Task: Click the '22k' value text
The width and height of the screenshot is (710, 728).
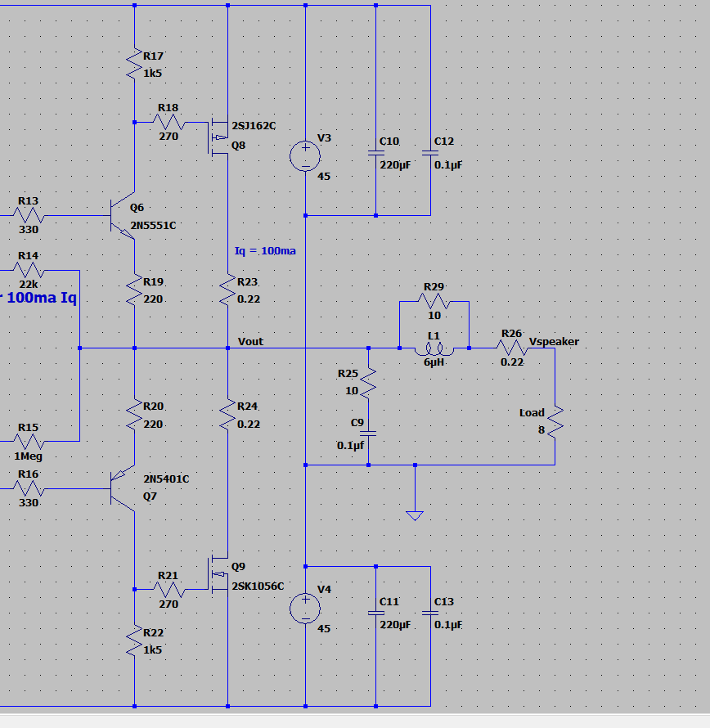Action: 29,284
